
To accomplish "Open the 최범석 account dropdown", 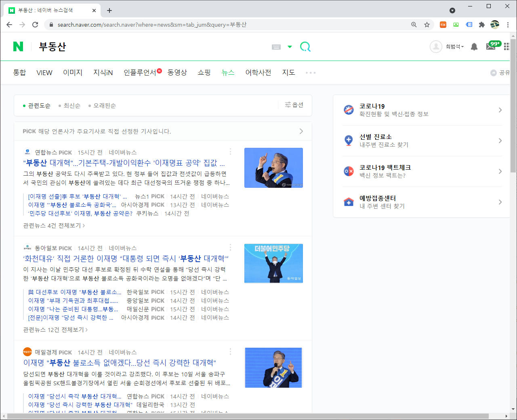I will click(455, 47).
